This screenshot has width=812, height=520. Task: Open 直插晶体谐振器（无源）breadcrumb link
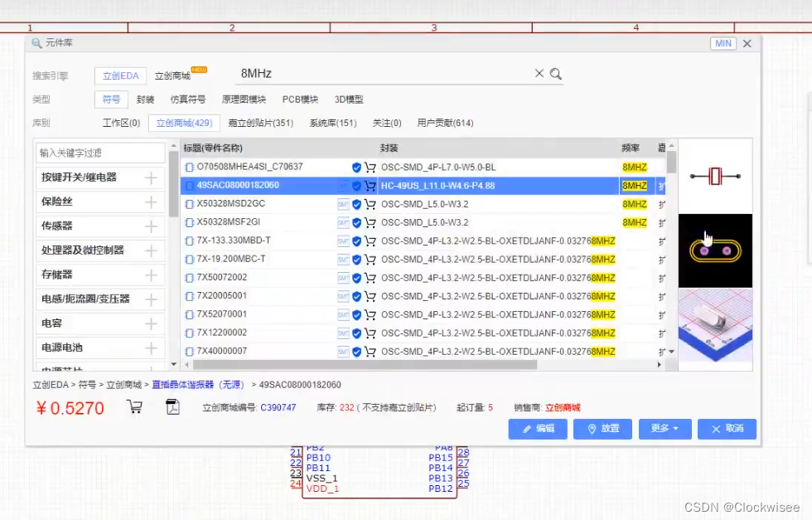click(x=198, y=385)
